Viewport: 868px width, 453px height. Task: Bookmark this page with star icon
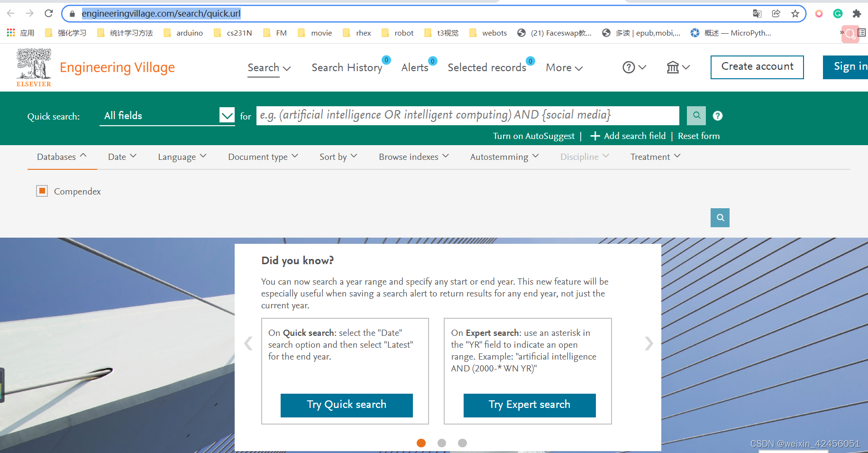[x=795, y=13]
